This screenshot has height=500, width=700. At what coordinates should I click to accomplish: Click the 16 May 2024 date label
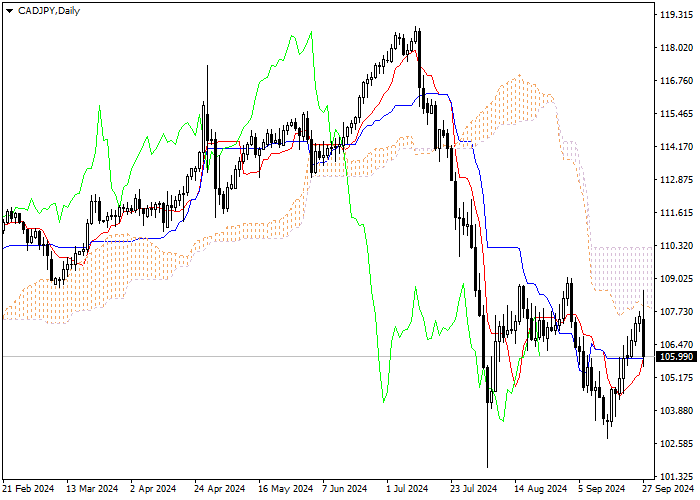point(285,489)
